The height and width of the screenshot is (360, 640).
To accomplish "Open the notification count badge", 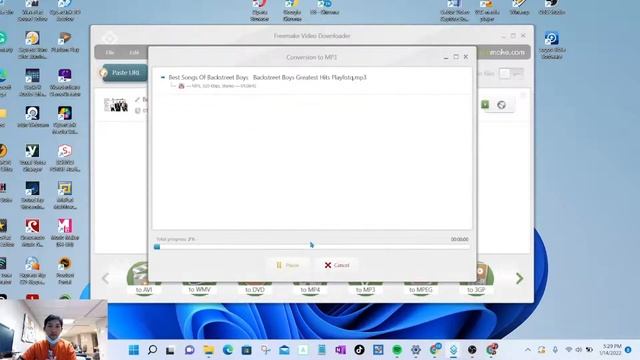I will (629, 350).
